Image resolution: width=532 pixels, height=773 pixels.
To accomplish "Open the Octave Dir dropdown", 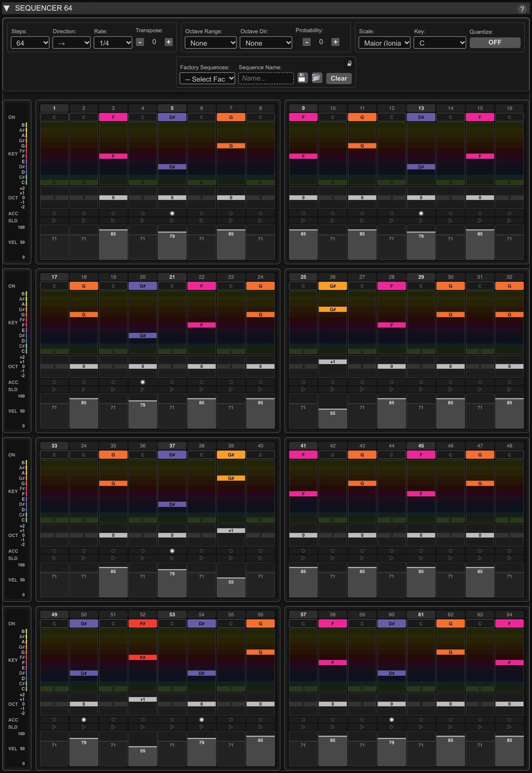I will [266, 43].
